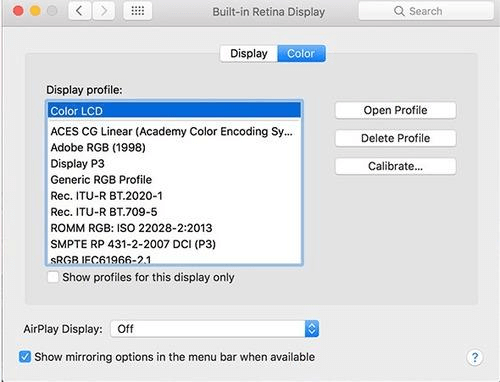Show all preferences with grid icon

[138, 11]
